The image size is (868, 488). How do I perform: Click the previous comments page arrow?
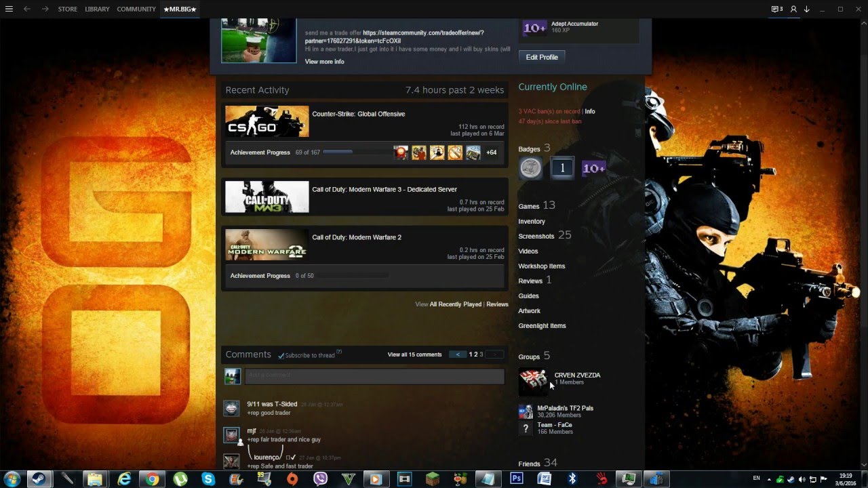[458, 354]
